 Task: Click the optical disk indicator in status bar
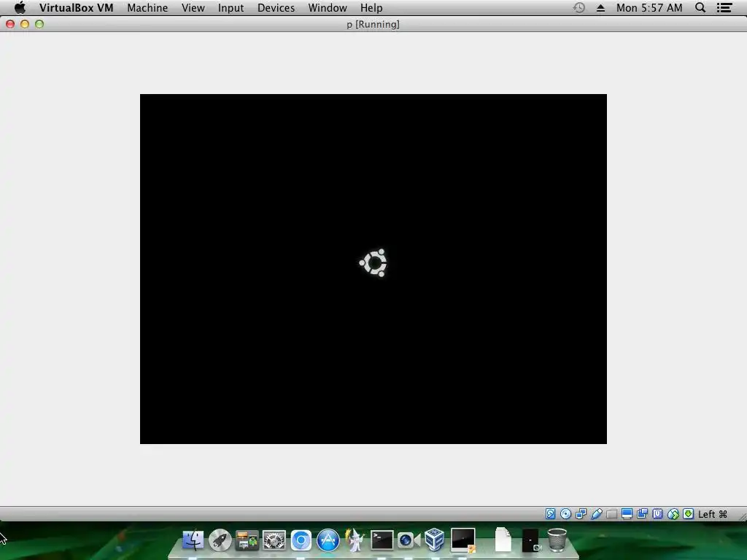pyautogui.click(x=565, y=514)
